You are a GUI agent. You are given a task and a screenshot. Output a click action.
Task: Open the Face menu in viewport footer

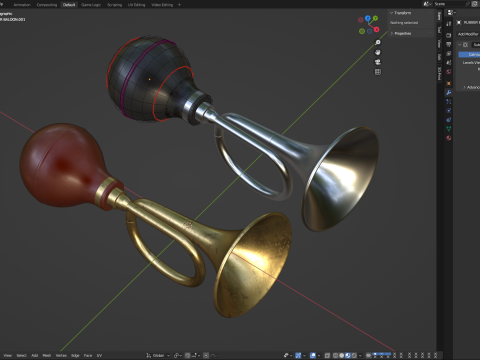point(88,355)
